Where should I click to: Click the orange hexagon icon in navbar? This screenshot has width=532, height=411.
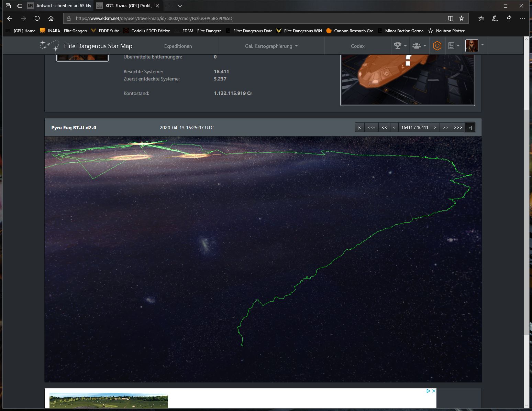click(x=437, y=46)
